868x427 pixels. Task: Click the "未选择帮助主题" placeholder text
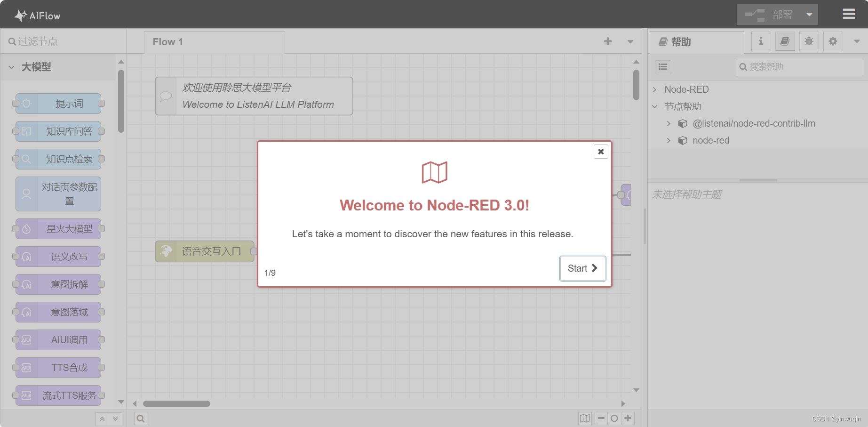tap(686, 194)
